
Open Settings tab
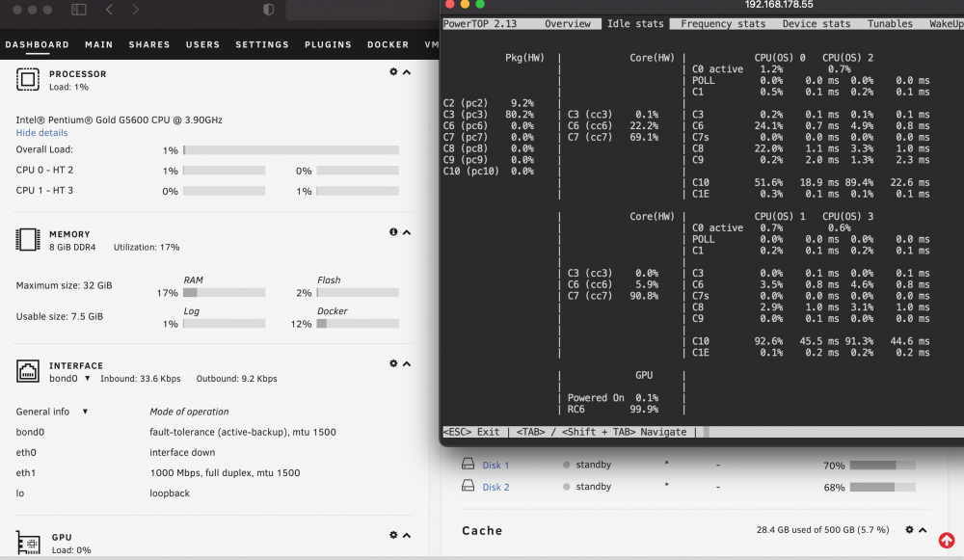coord(262,45)
